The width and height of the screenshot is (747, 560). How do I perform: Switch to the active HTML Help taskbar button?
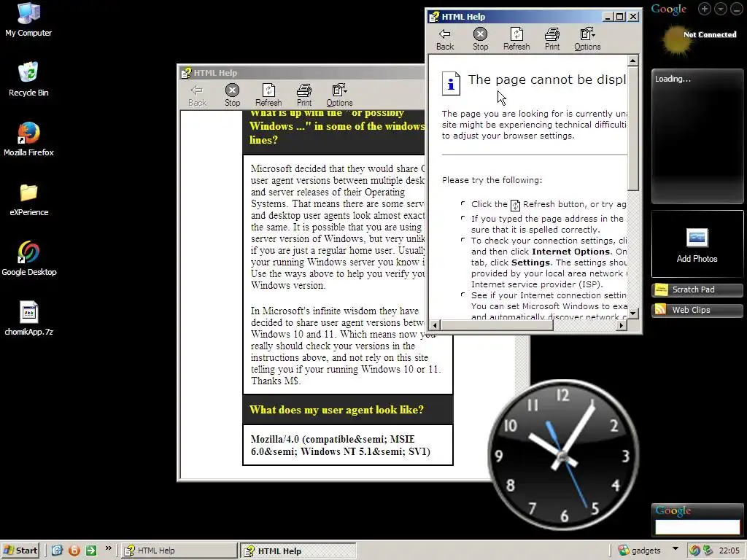click(298, 551)
